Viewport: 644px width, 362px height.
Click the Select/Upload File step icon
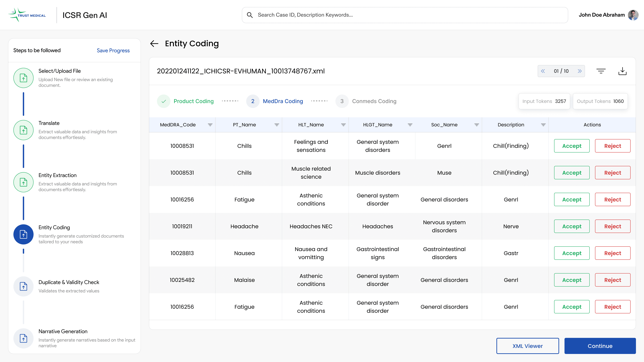point(23,78)
